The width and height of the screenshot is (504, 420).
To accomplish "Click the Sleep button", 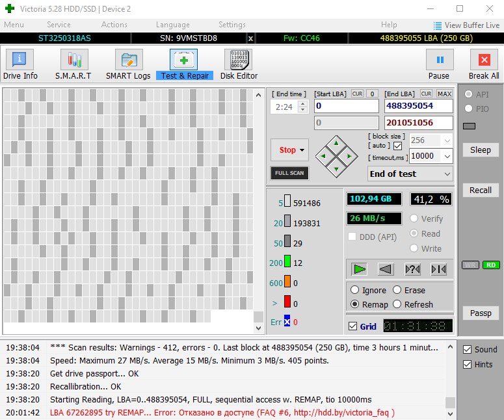I will point(481,150).
